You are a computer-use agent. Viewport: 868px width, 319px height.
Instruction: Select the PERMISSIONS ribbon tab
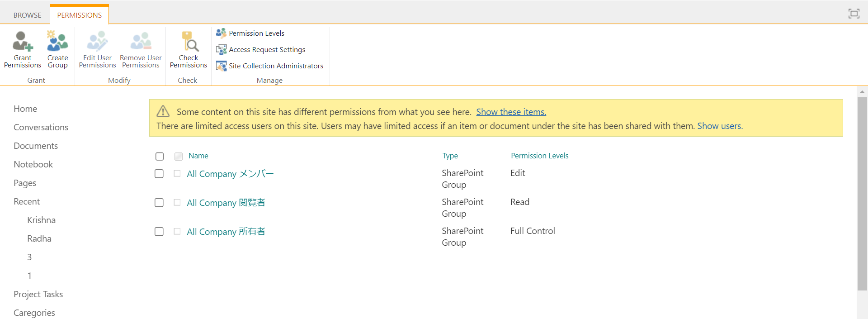pyautogui.click(x=79, y=15)
